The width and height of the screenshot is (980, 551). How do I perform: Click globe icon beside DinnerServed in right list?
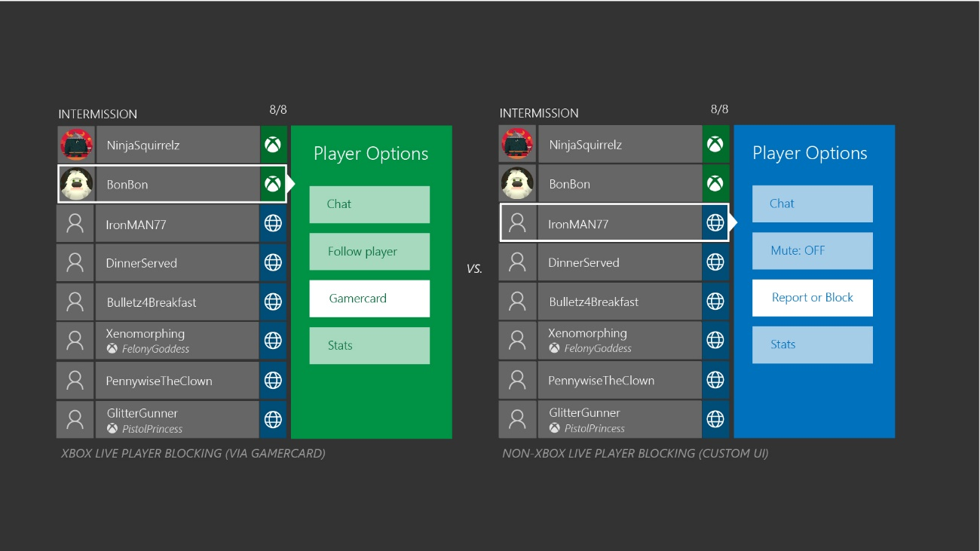pos(715,262)
